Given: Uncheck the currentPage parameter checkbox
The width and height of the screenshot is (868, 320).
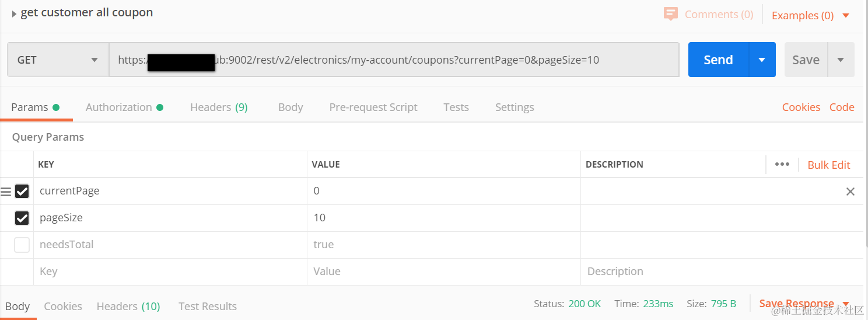Looking at the screenshot, I should point(22,192).
